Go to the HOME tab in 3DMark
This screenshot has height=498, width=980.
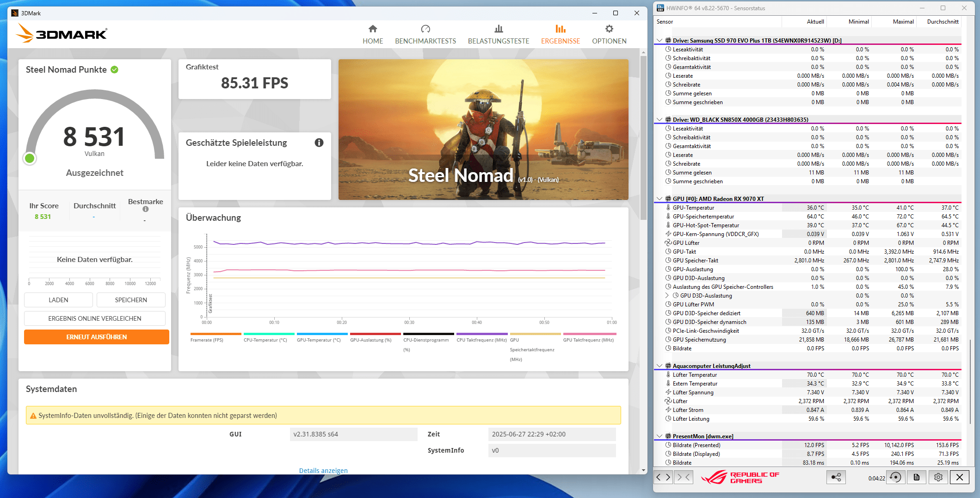373,35
